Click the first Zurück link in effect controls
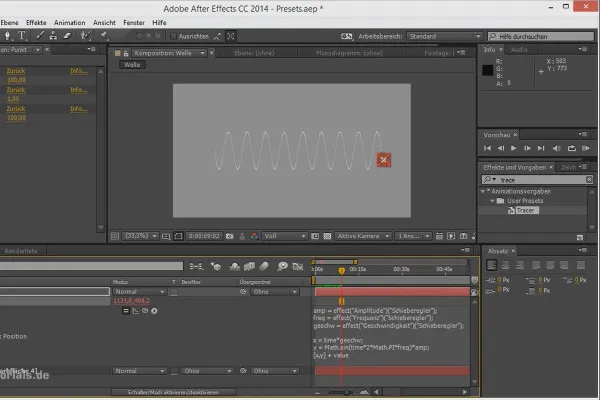This screenshot has height=400, width=600. point(16,71)
